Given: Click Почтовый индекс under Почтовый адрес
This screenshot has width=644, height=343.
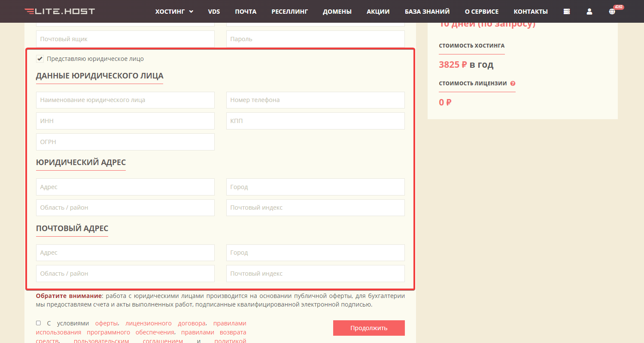Looking at the screenshot, I should [x=316, y=274].
